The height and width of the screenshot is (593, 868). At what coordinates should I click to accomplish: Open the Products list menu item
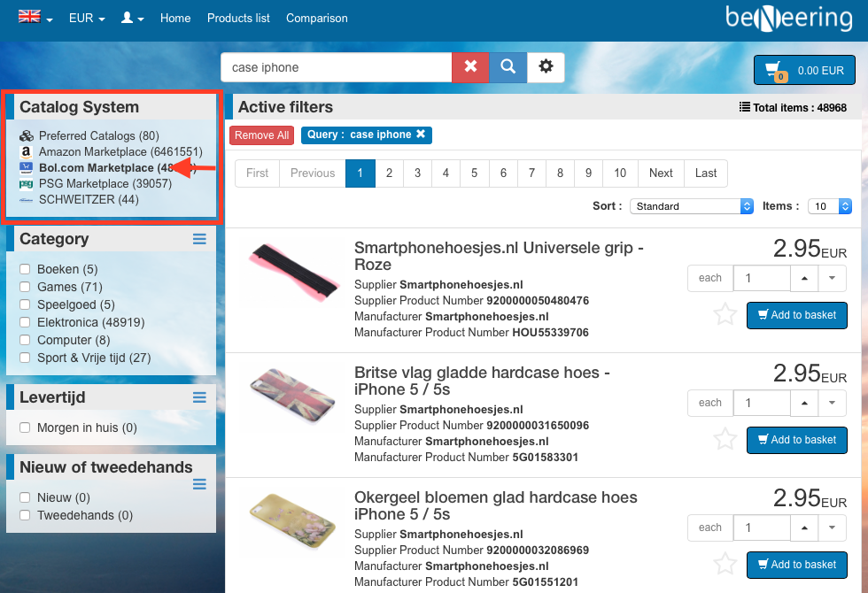coord(238,19)
